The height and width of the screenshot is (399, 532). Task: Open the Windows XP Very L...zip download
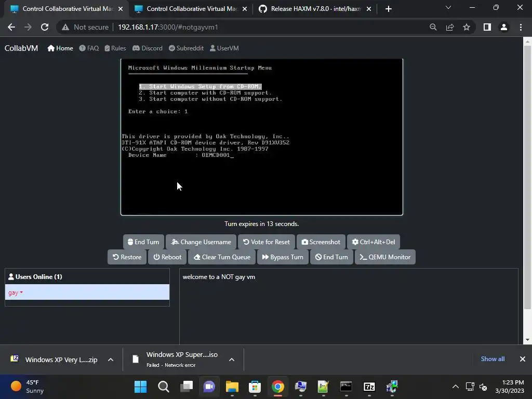pos(54,360)
